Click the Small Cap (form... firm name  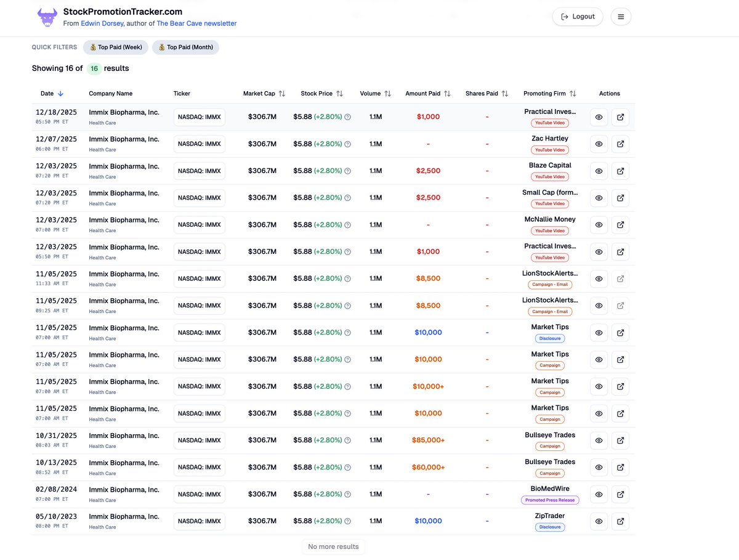pos(550,192)
